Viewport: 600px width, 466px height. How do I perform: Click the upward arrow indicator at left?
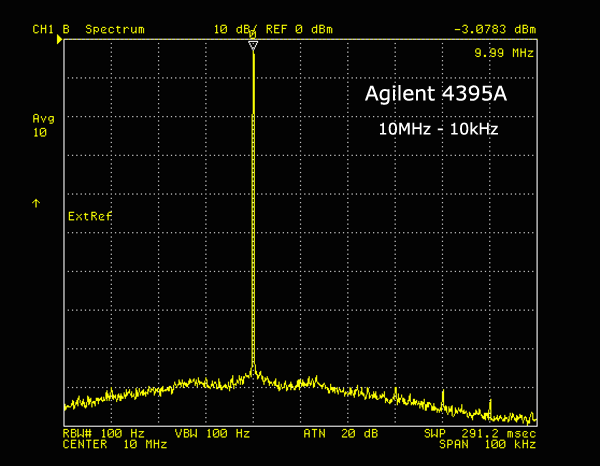[x=36, y=203]
